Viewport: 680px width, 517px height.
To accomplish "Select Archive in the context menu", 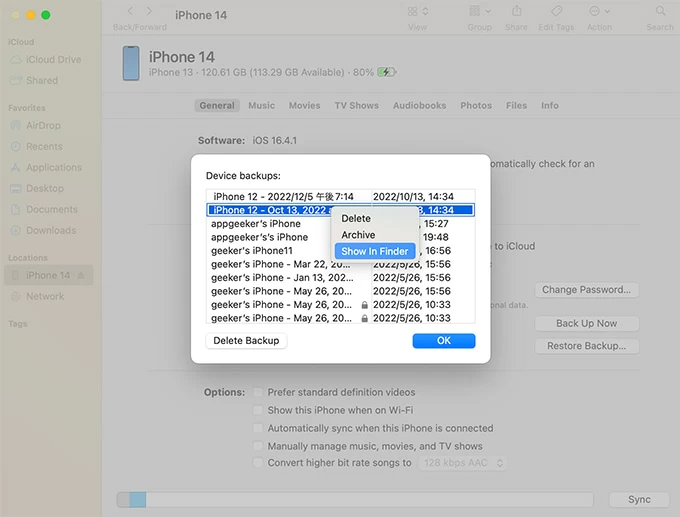I will click(358, 235).
